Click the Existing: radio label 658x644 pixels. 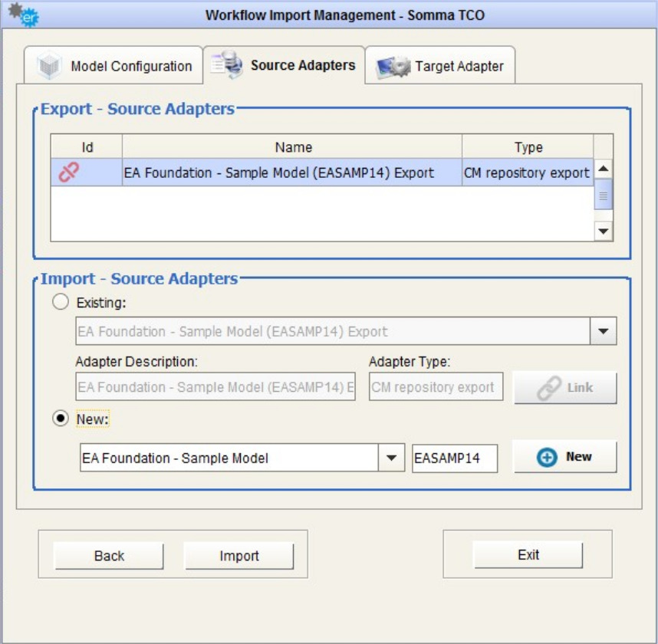point(101,303)
